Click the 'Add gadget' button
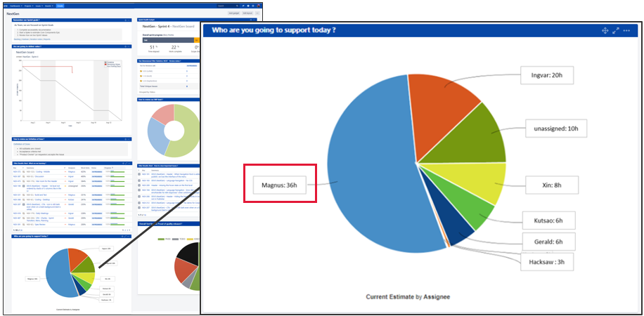644x316 pixels. [x=233, y=13]
